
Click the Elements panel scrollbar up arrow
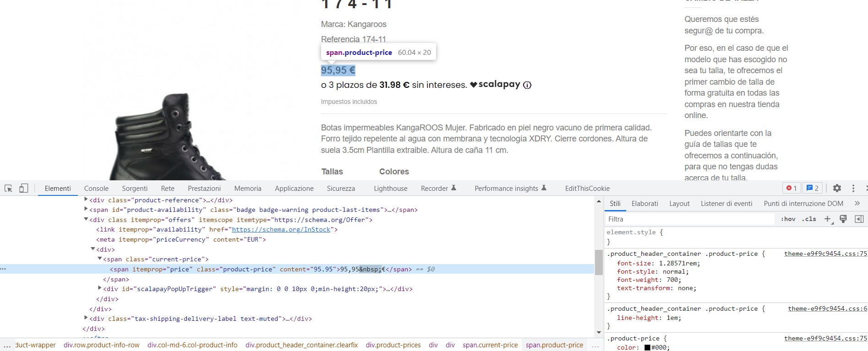pyautogui.click(x=598, y=201)
